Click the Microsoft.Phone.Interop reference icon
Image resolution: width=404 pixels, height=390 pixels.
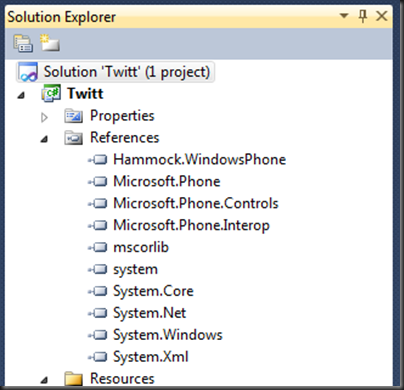[98, 226]
